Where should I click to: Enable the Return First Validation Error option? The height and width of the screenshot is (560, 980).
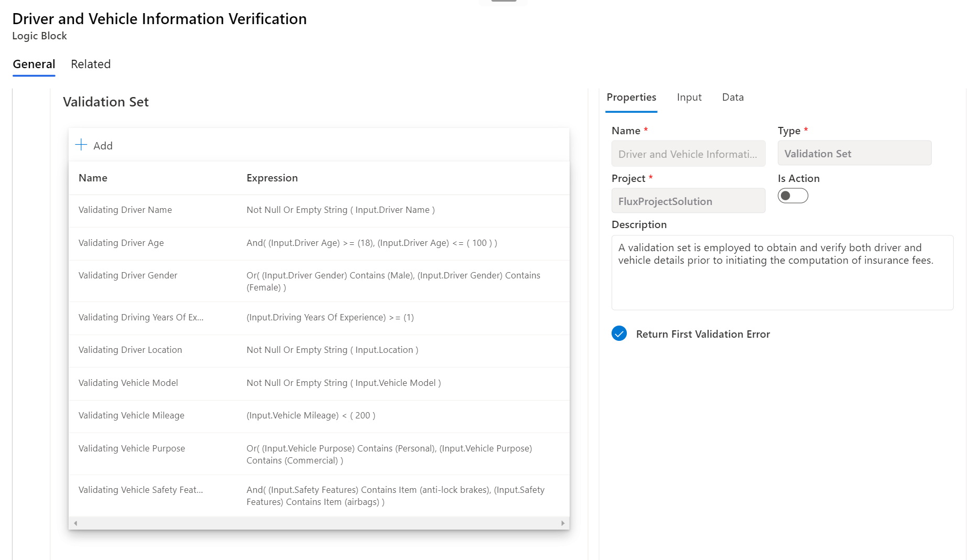(x=619, y=333)
